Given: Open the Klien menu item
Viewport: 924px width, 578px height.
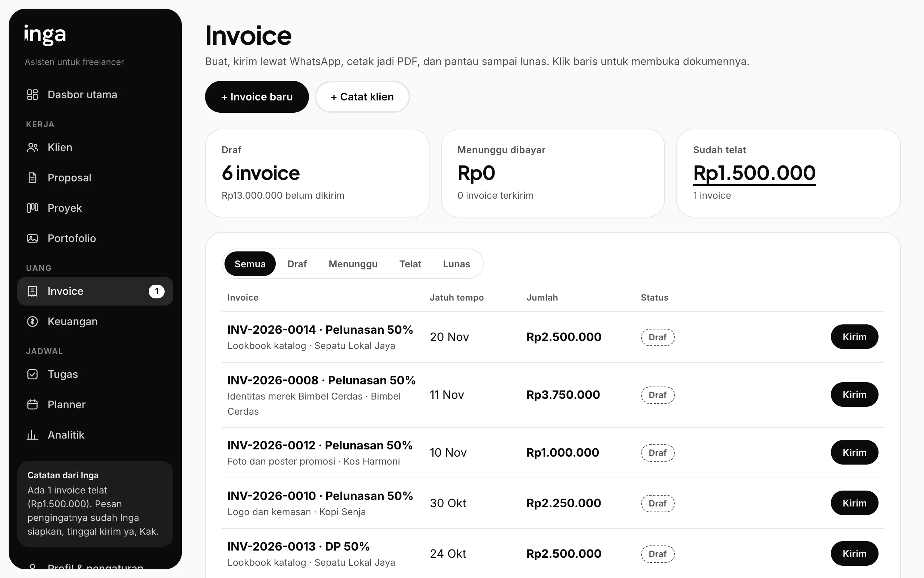Looking at the screenshot, I should [95, 147].
